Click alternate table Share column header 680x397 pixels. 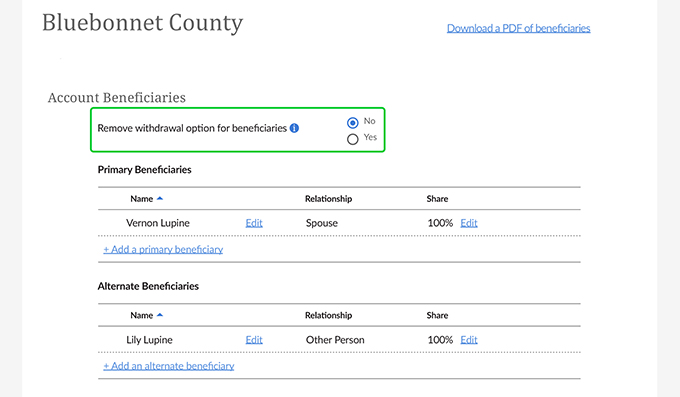click(x=437, y=315)
